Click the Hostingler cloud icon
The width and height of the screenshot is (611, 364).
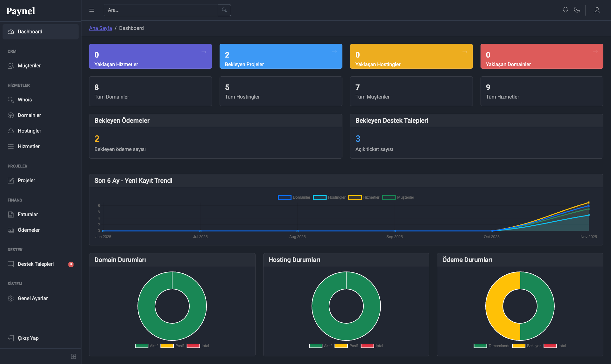11,131
